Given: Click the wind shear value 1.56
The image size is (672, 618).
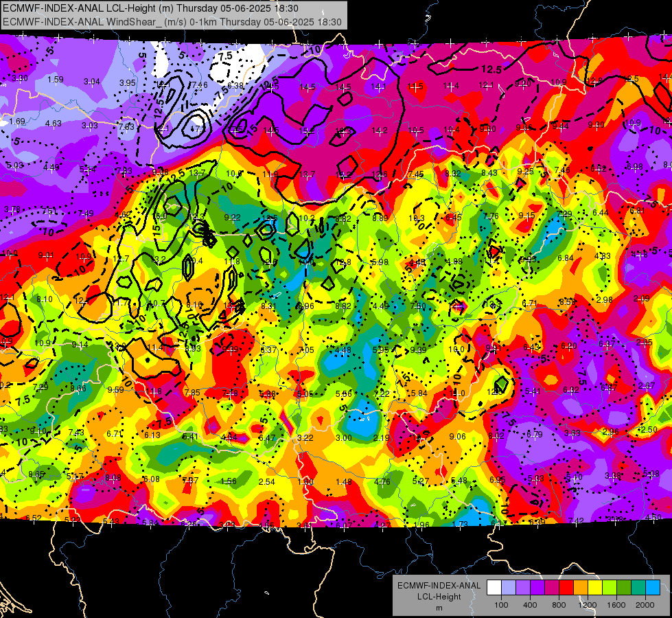Looking at the screenshot, I should (x=228, y=481).
